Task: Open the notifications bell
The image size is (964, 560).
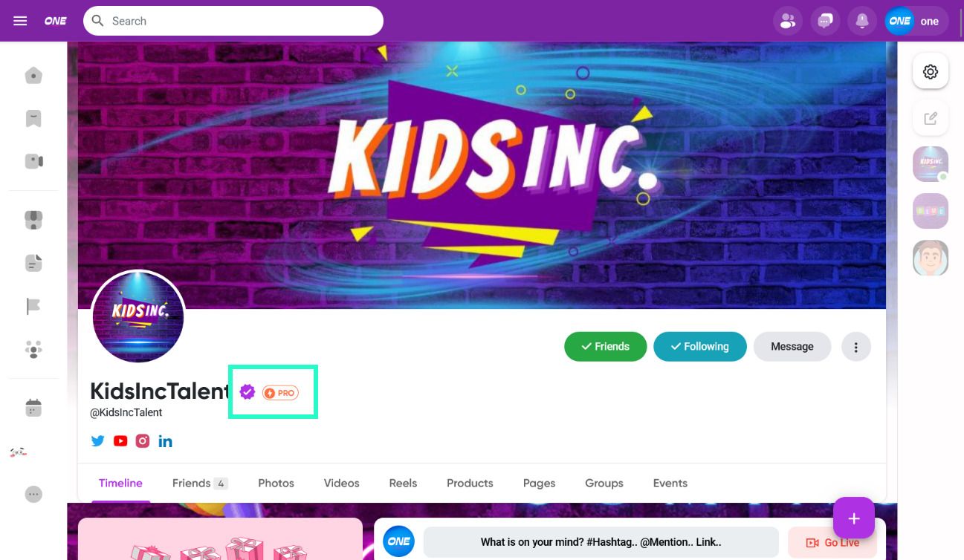Action: (x=862, y=21)
